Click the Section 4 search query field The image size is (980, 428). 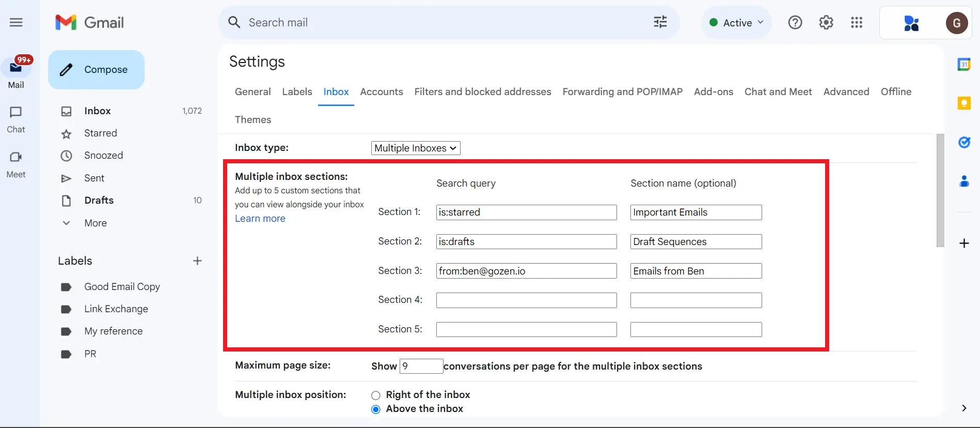tap(526, 300)
